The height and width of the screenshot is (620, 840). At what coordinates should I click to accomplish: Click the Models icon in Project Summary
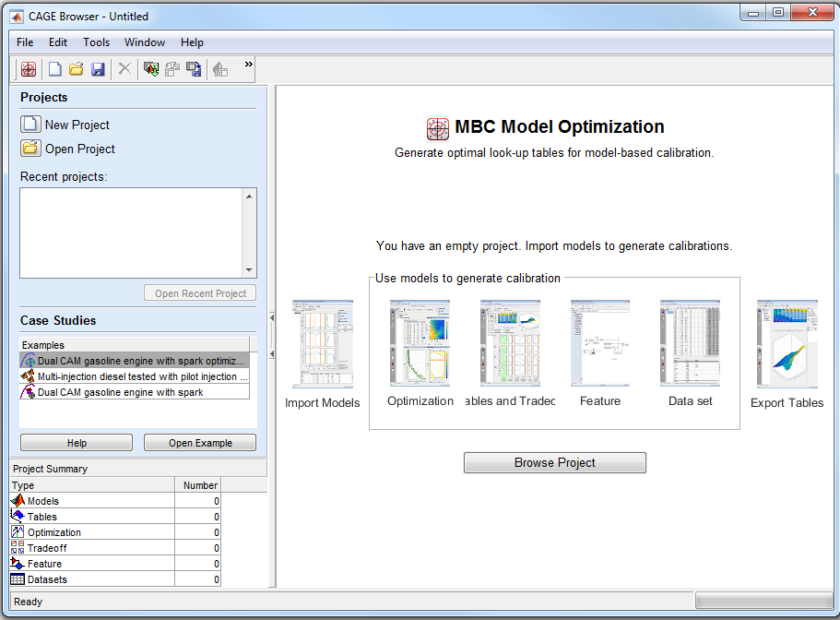tap(18, 500)
